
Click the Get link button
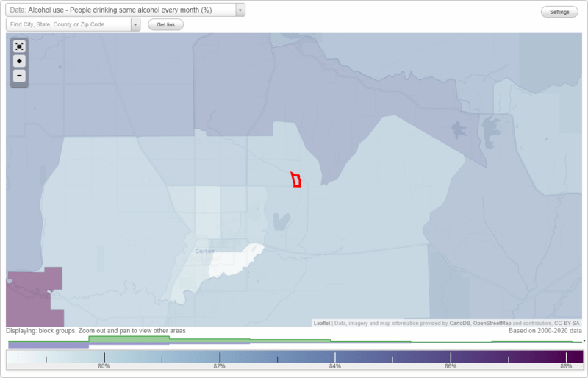click(x=166, y=25)
